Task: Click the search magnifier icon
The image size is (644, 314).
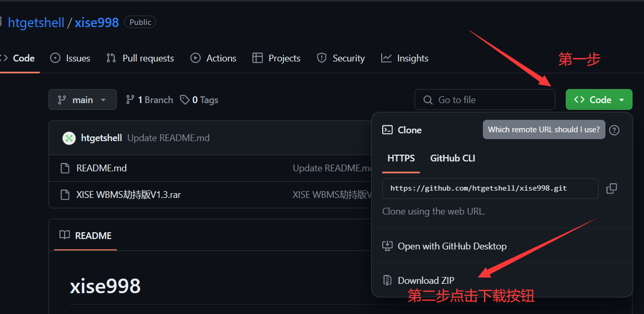Action: (428, 100)
